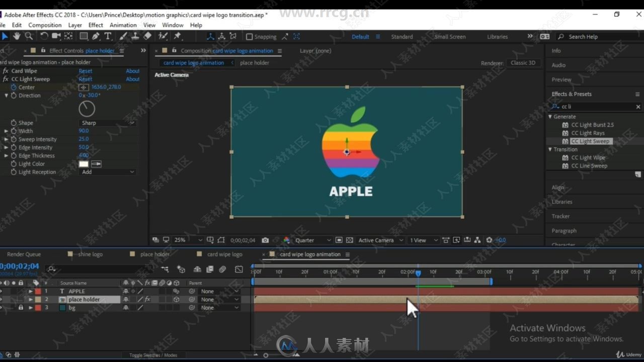
Task: Switch to Small Screen workspace
Action: coord(450,37)
